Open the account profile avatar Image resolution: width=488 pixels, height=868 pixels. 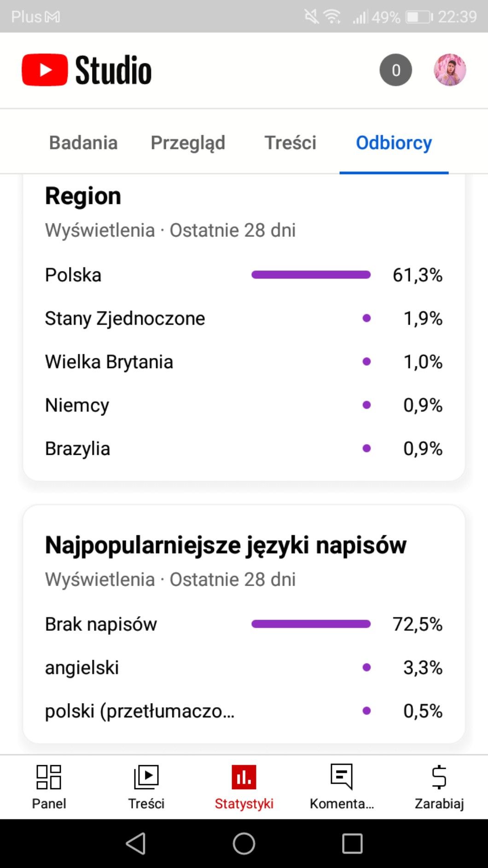tap(450, 70)
